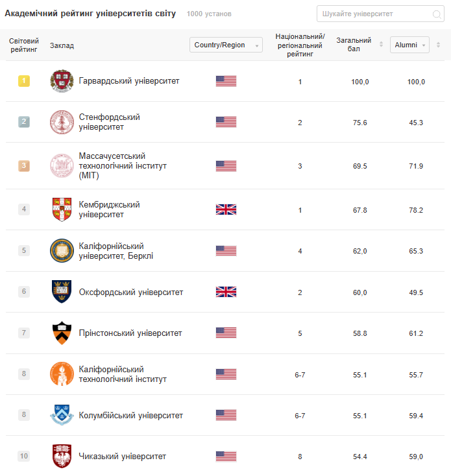Click the Columbia University crown logo
The image size is (451, 476).
click(61, 415)
